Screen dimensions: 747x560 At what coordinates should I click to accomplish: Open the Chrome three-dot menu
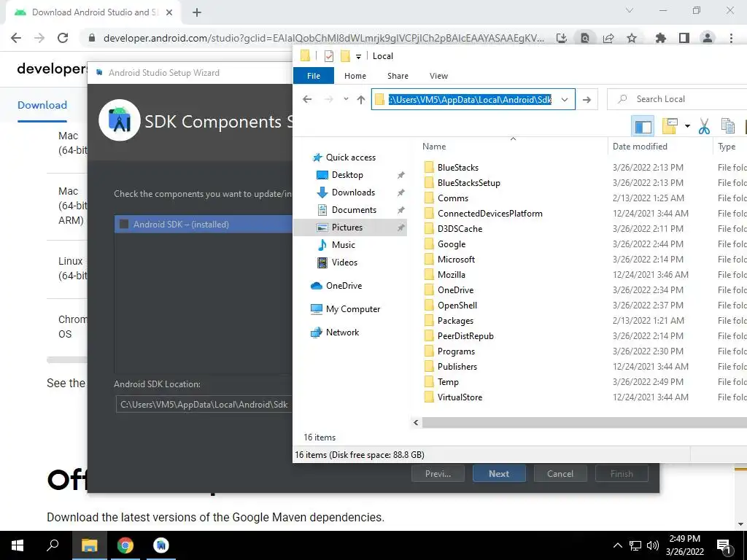[x=731, y=38]
